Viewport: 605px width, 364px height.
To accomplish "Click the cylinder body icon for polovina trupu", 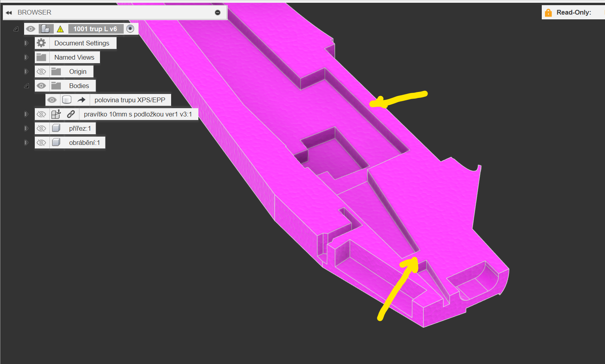I will (67, 100).
